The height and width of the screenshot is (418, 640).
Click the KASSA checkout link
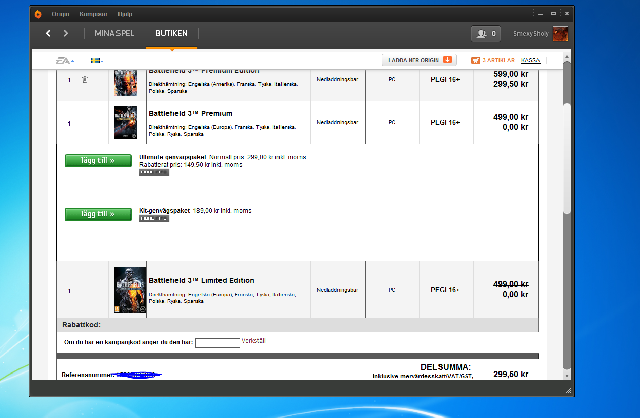[531, 60]
